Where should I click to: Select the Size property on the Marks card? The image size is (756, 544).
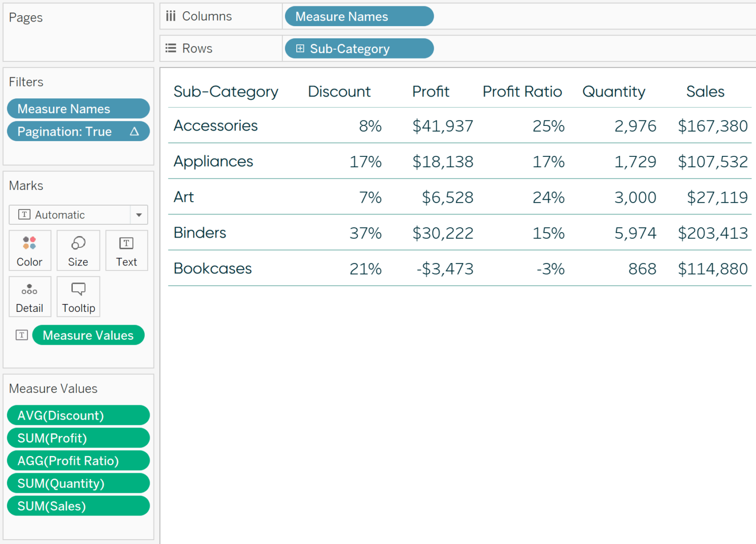78,250
